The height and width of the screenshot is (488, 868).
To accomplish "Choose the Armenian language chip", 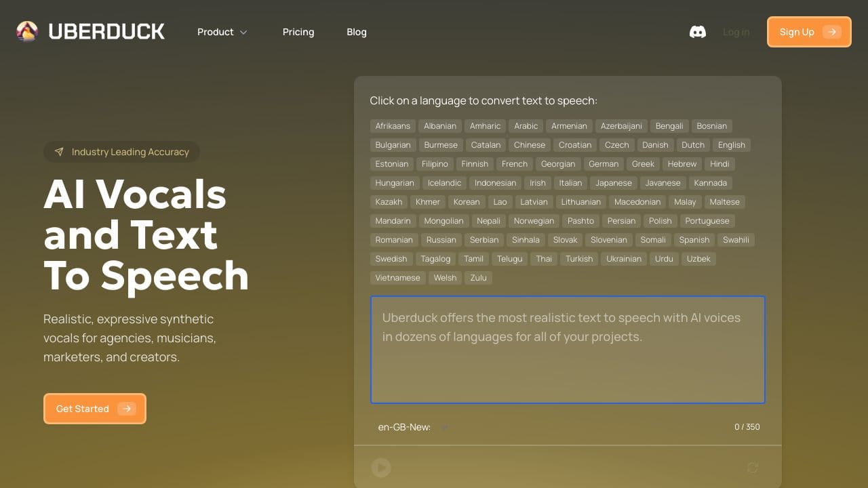I will (569, 126).
